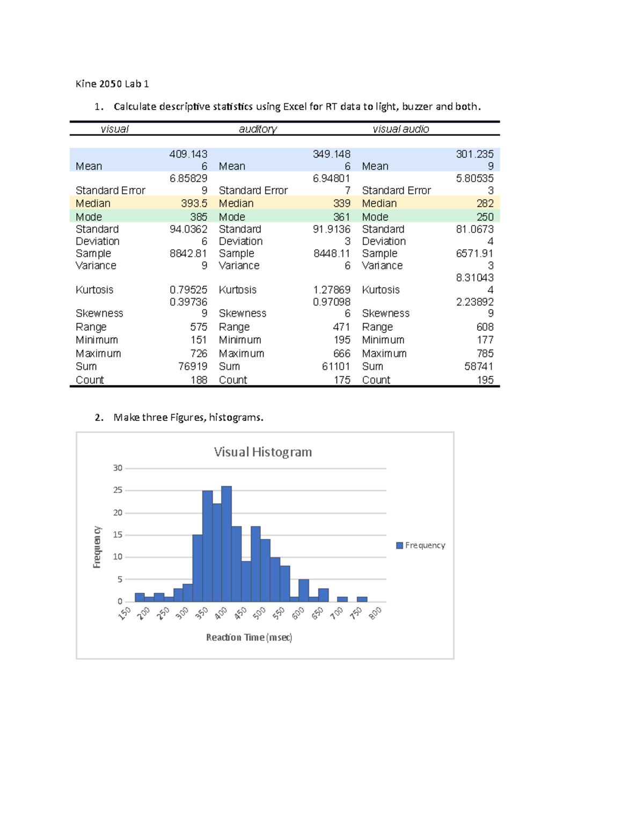Click the Visual Histogram chart title

(262, 452)
